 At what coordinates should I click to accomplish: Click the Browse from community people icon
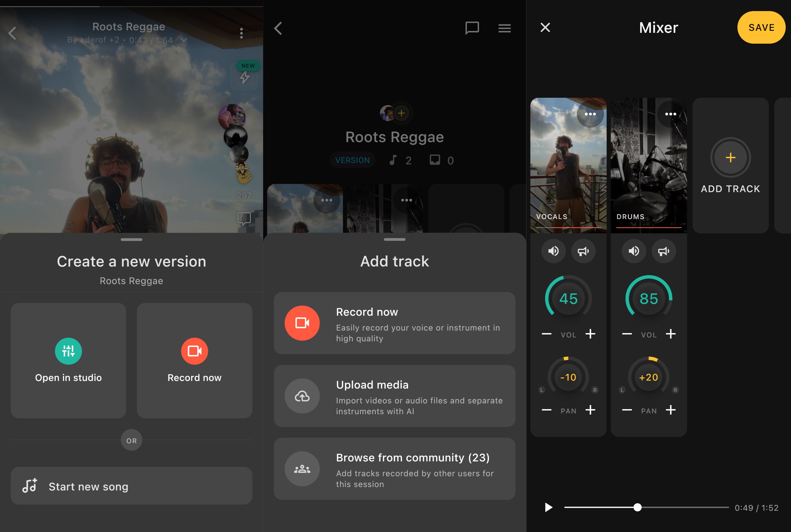tap(302, 469)
